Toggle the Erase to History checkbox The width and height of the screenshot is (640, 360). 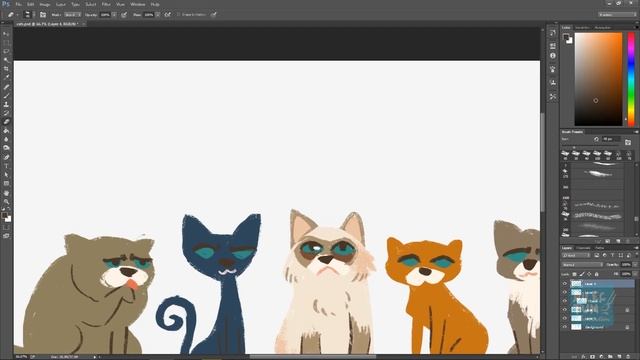point(178,15)
